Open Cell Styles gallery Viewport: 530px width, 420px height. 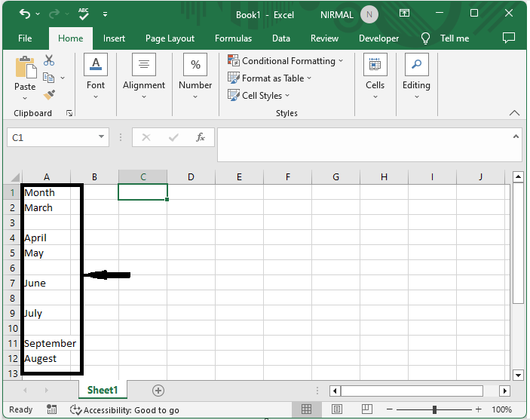pos(259,95)
